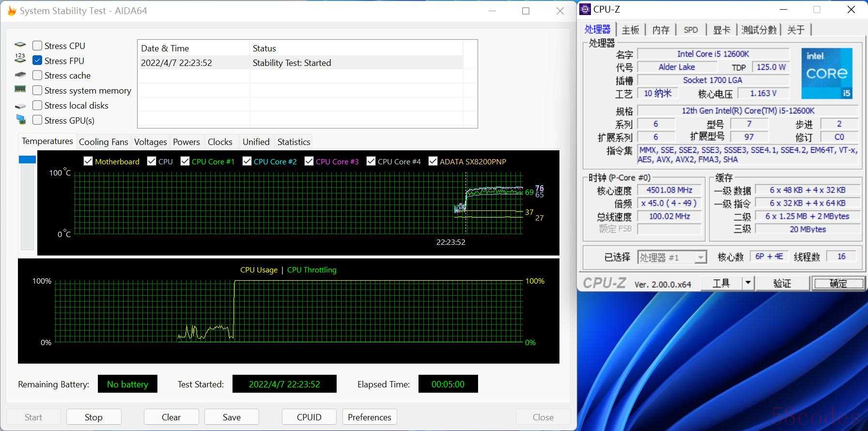Click the Date & Time column header
This screenshot has height=431, width=868.
[x=194, y=48]
